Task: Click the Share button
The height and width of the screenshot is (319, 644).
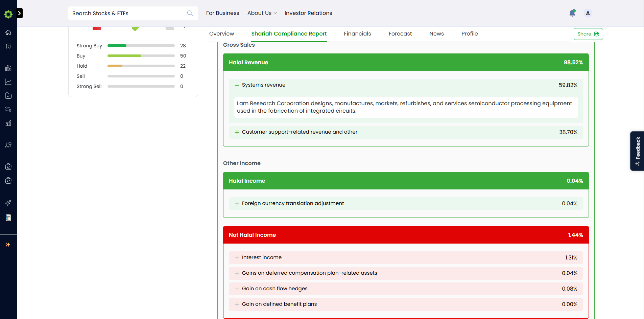Action: [x=588, y=34]
